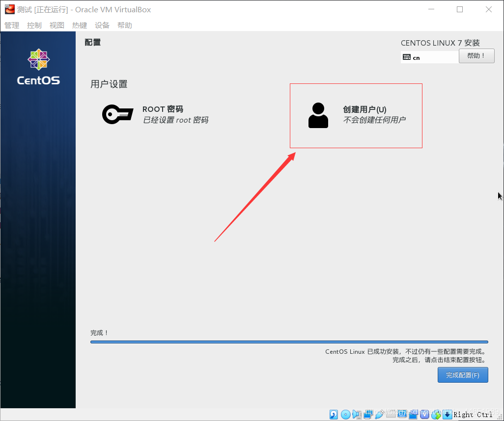Click the USB devices status icon
The height and width of the screenshot is (421, 504).
[379, 414]
